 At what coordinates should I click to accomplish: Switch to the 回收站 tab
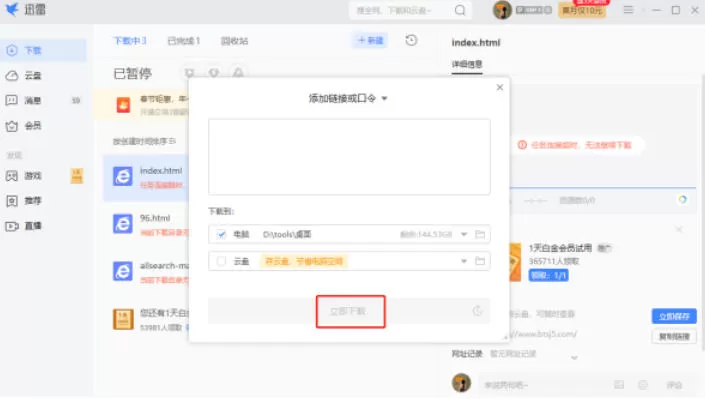[234, 41]
